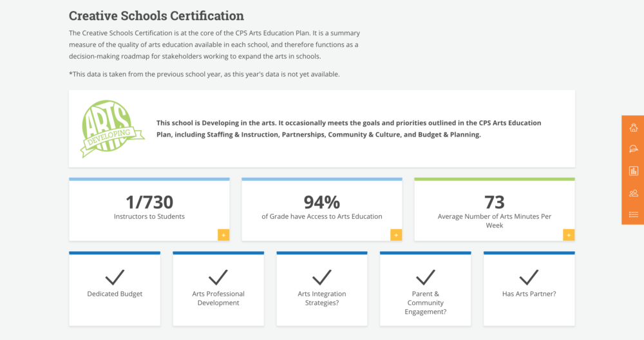This screenshot has width=644, height=340.
Task: Open the bar chart icon in sidebar
Action: click(633, 171)
